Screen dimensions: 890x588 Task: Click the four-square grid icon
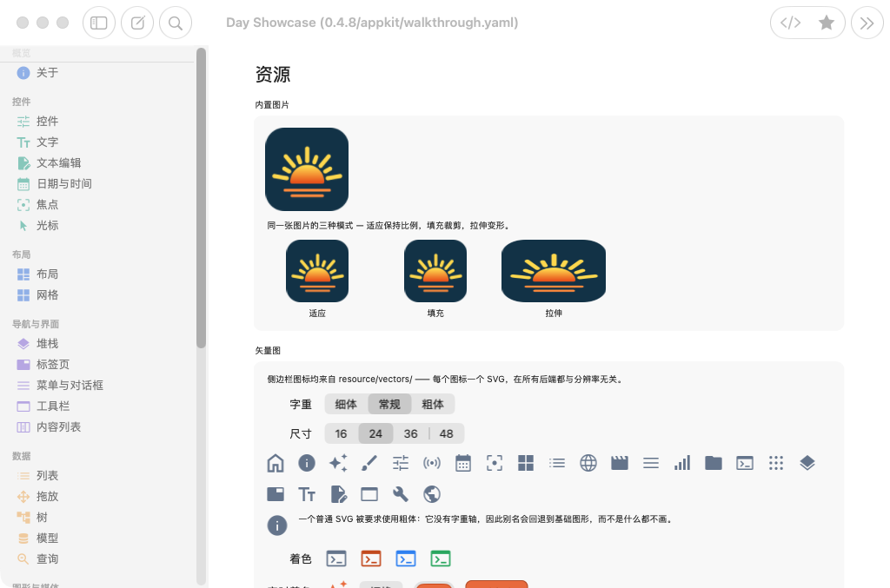(526, 463)
